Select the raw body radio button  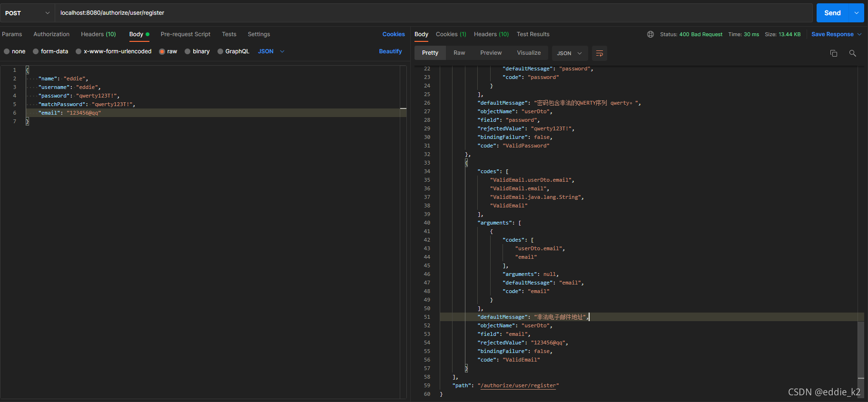point(162,51)
